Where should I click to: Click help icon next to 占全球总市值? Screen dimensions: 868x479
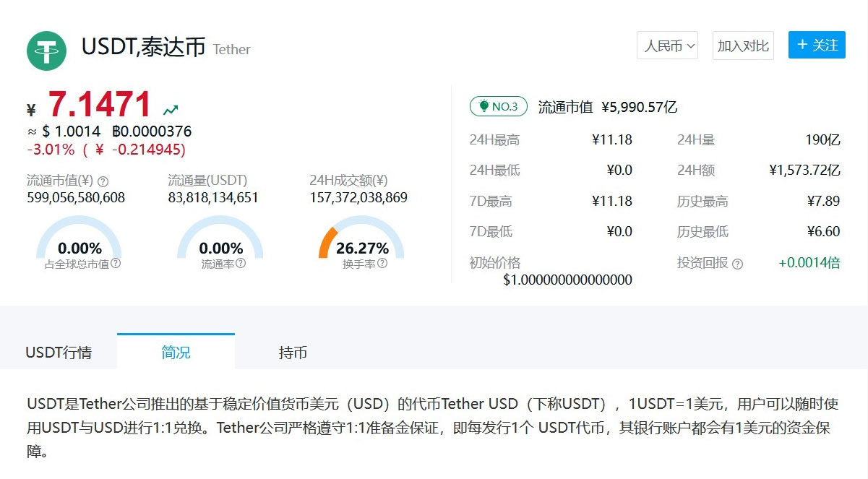point(116,264)
